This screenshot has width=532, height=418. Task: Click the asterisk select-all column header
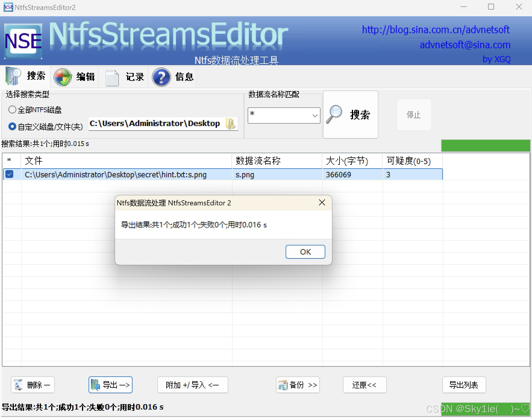tap(9, 160)
